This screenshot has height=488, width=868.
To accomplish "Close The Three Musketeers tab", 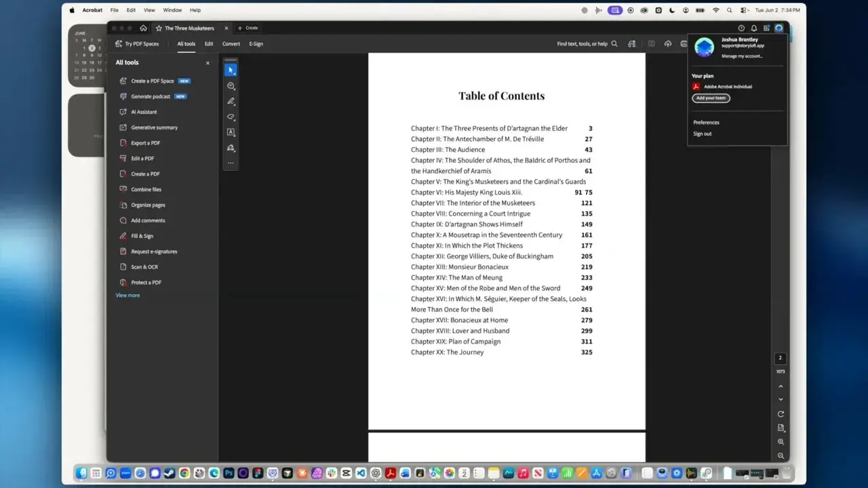I will pos(226,28).
